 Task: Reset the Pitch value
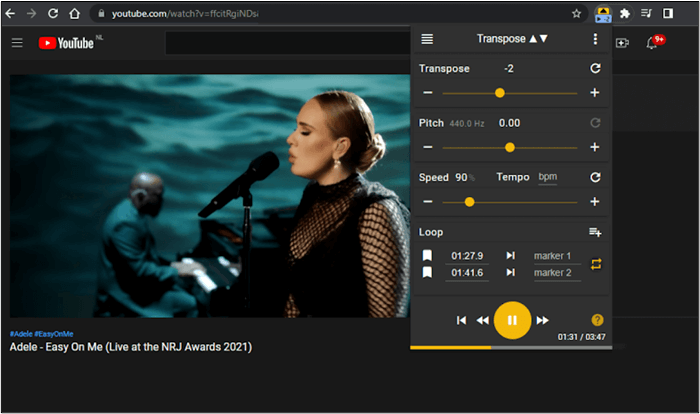click(x=595, y=123)
